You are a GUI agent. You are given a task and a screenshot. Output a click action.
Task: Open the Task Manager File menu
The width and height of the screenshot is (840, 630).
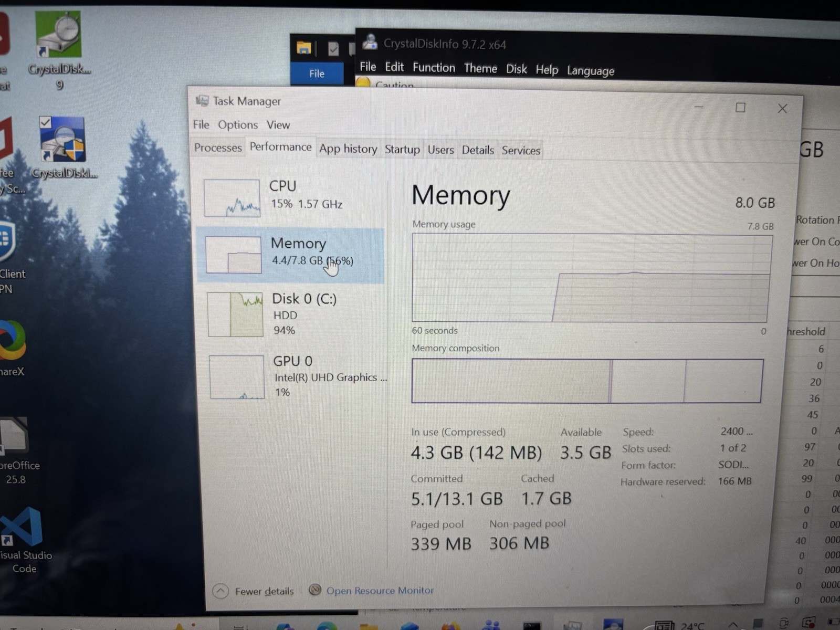point(201,124)
